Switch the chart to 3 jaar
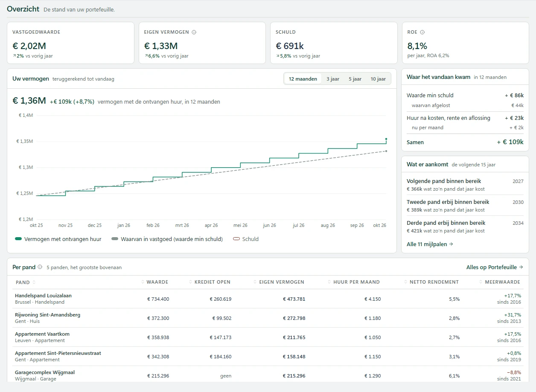536x392 pixels. point(333,79)
